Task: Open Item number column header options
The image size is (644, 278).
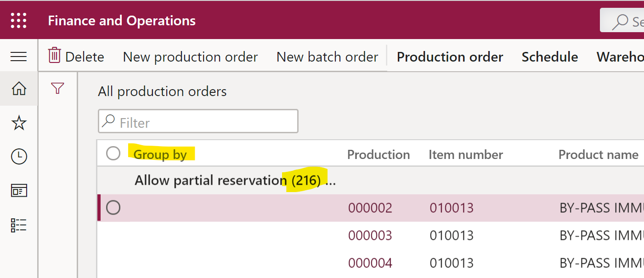Action: pyautogui.click(x=466, y=154)
